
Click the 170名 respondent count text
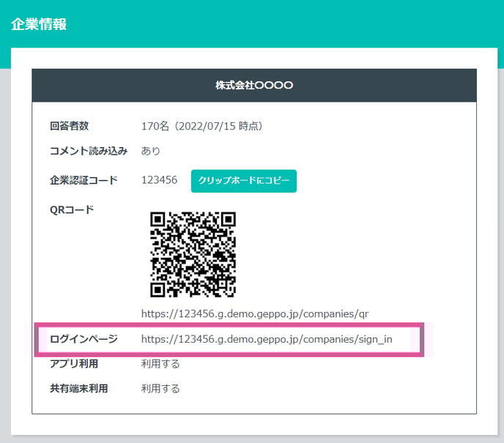pyautogui.click(x=154, y=126)
